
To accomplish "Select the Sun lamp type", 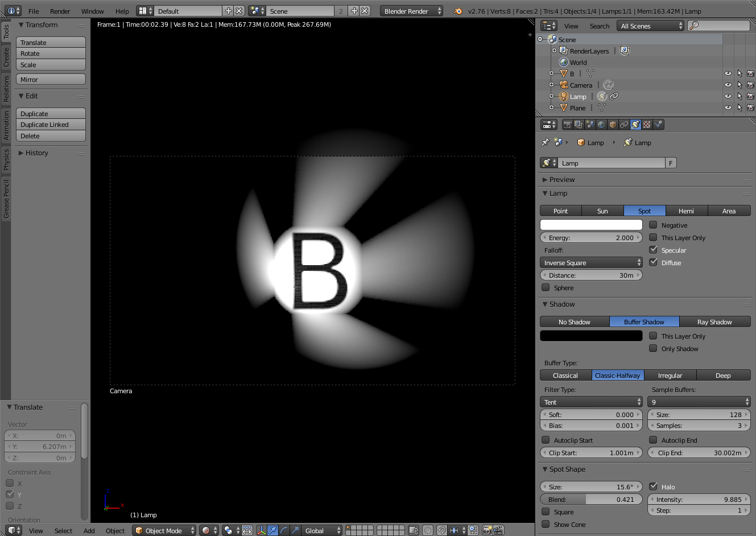I will [x=602, y=211].
